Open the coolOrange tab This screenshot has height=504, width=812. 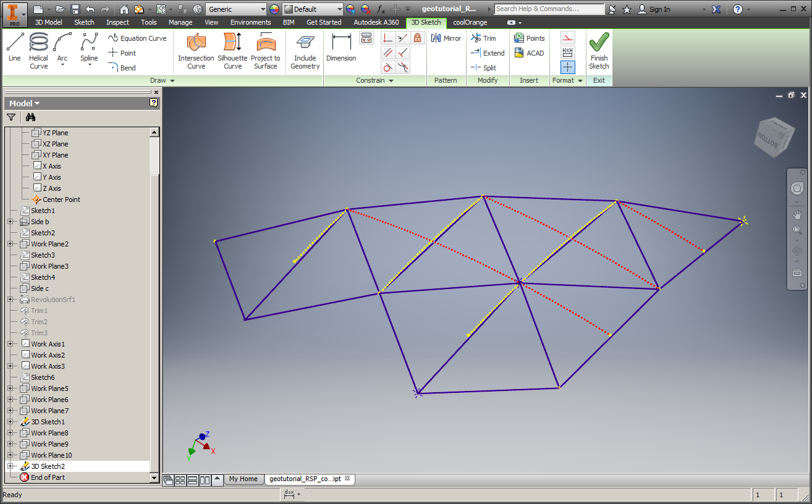coord(470,22)
